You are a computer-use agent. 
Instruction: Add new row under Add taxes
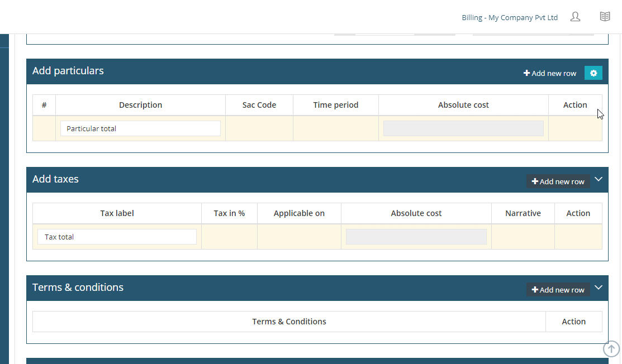tap(558, 181)
